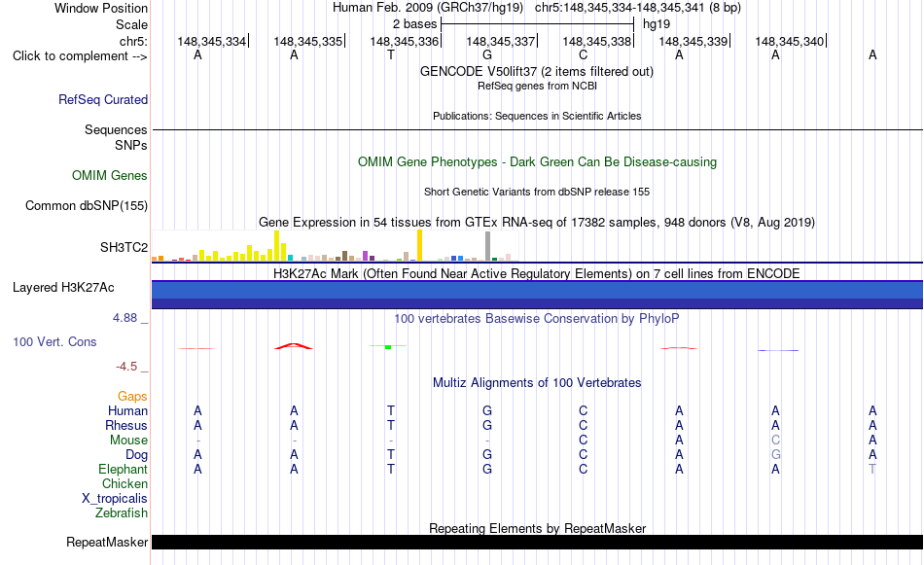Click position label 148,345,334
924x565 pixels.
[212, 41]
